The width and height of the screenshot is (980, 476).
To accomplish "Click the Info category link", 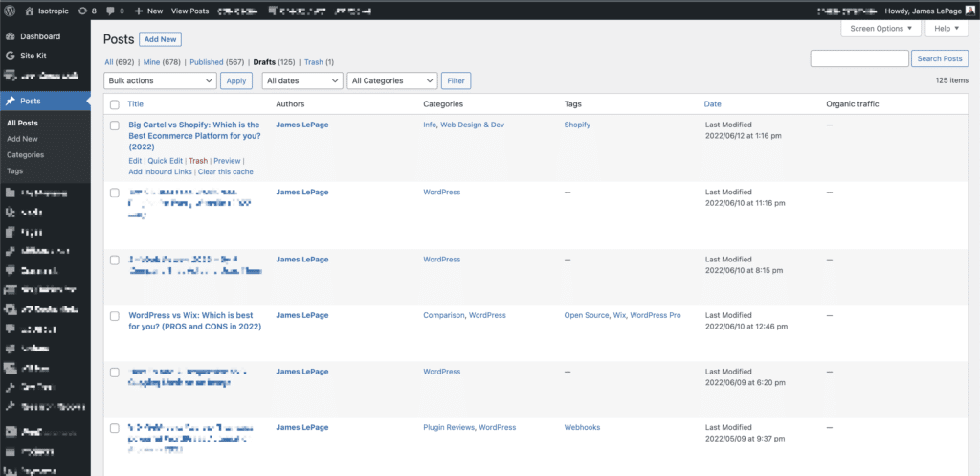I will 430,125.
